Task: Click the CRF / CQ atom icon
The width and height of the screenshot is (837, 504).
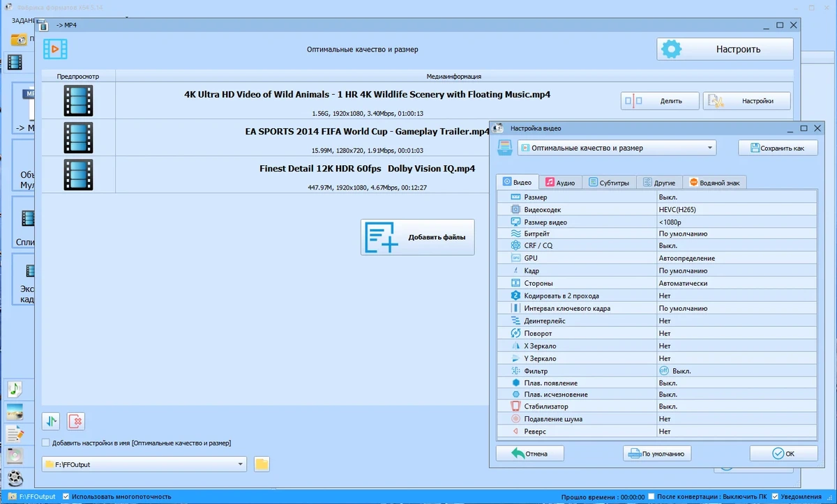Action: (x=516, y=245)
